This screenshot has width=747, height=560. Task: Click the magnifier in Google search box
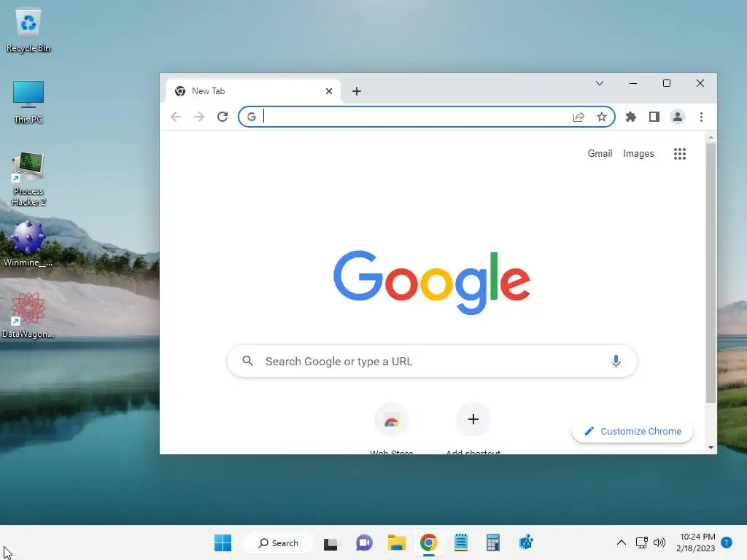tap(248, 361)
